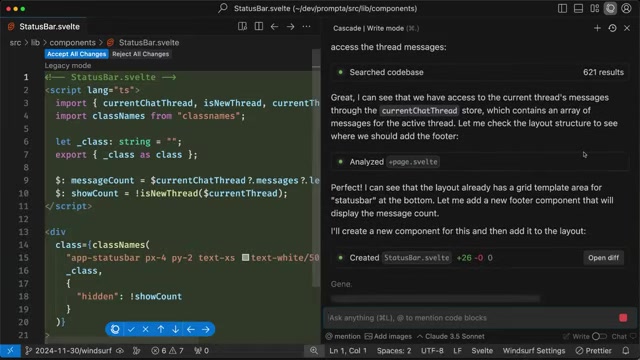This screenshot has width=640, height=360.
Task: Jump to next hunk with down arrow
Action: (176, 329)
